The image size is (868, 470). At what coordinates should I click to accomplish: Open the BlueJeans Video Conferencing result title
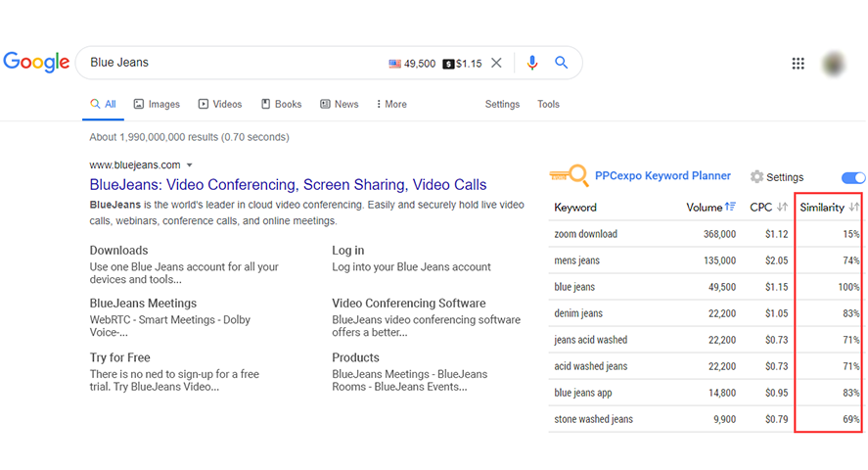pos(288,184)
